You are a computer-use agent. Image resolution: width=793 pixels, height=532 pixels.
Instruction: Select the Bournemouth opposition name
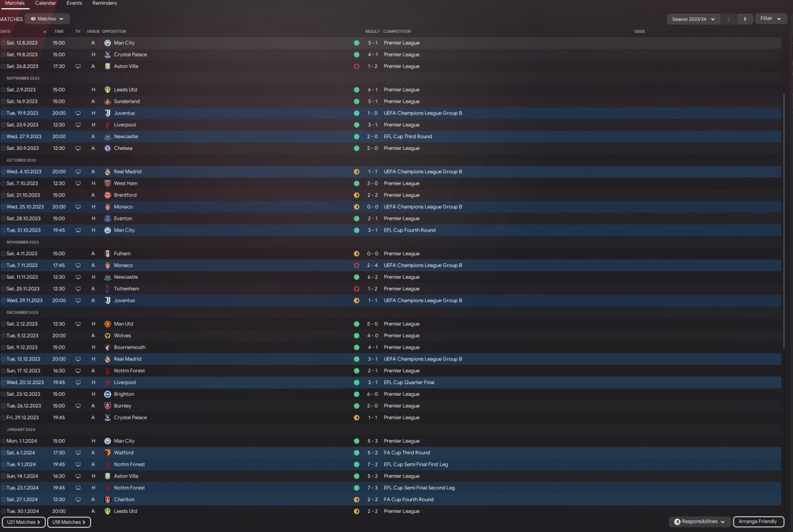click(129, 347)
